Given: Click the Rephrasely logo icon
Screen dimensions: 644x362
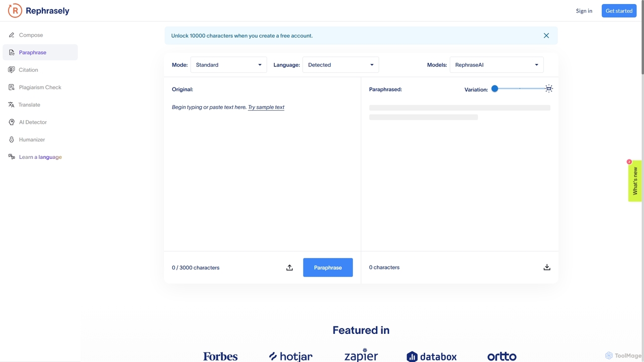Looking at the screenshot, I should point(15,11).
